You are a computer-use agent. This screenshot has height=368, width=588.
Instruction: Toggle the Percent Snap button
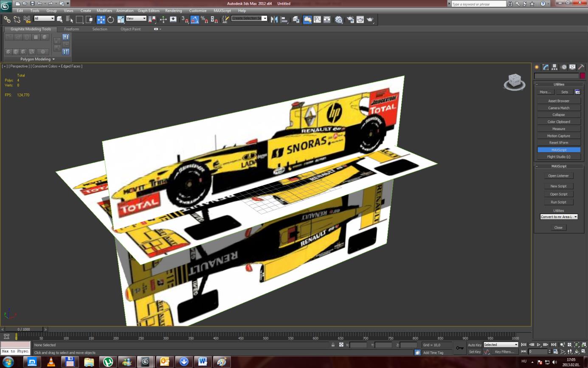(205, 19)
